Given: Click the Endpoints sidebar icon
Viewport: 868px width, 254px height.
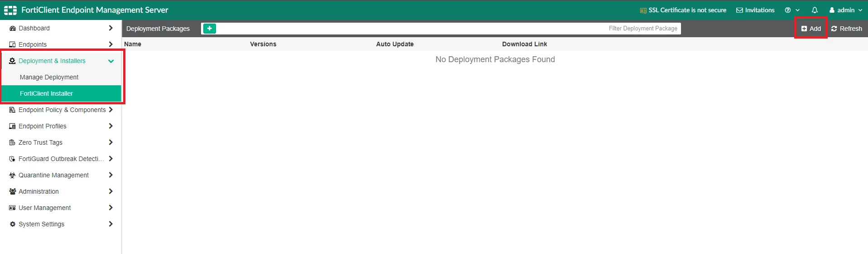Looking at the screenshot, I should (x=13, y=44).
